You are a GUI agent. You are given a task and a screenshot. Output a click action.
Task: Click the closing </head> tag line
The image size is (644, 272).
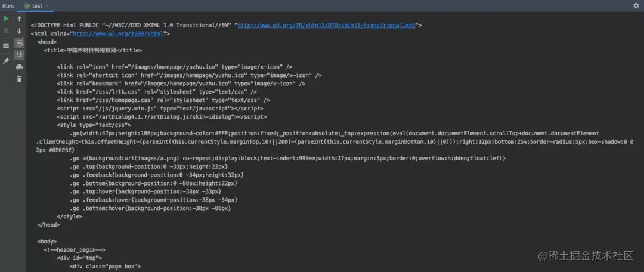point(48,225)
